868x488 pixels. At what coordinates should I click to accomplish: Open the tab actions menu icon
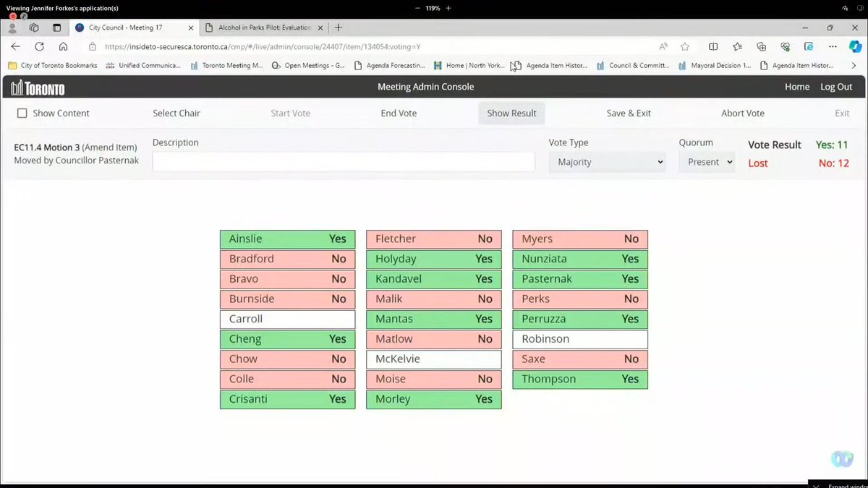click(56, 27)
